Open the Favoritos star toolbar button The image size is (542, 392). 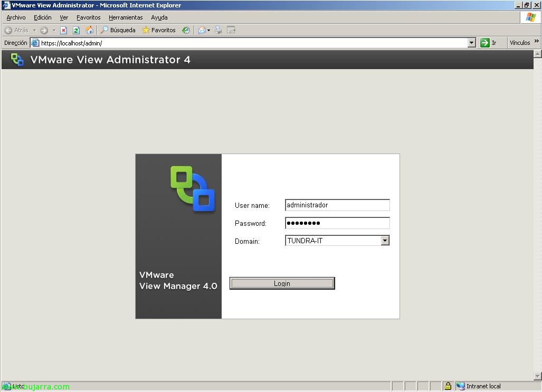click(159, 30)
